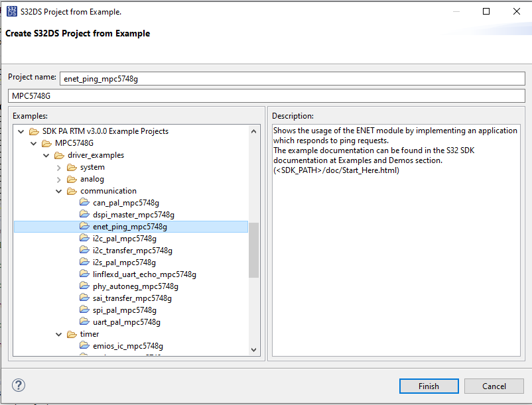The width and height of the screenshot is (532, 405).
Task: Select the emios_ic_mpc5748g example
Action: pyautogui.click(x=128, y=346)
